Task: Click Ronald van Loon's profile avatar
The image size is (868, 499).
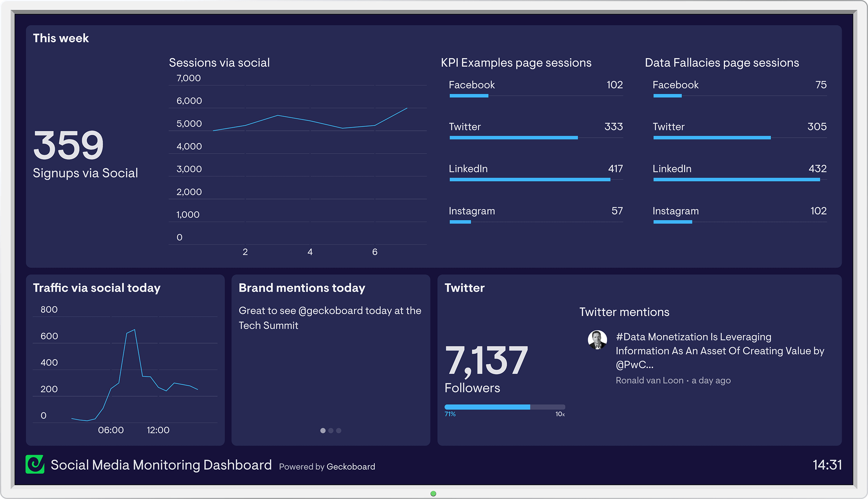Action: (597, 340)
